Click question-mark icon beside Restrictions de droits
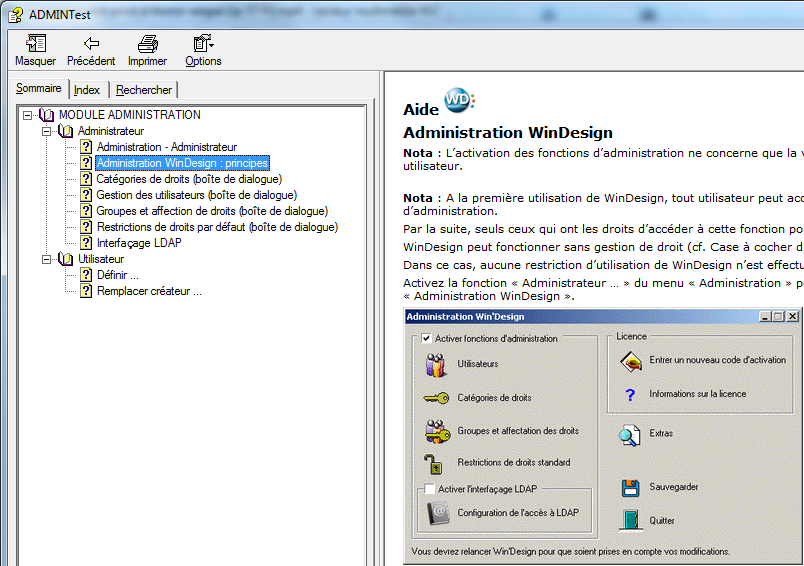 click(x=86, y=227)
